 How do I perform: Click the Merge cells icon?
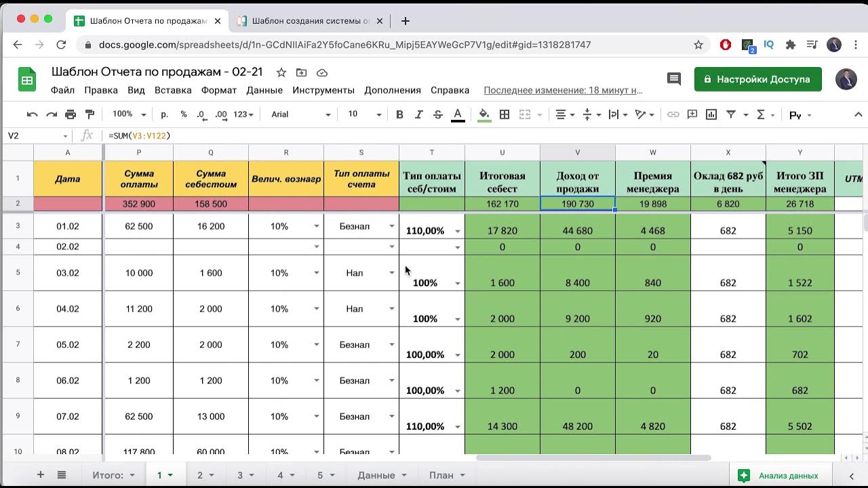point(524,115)
